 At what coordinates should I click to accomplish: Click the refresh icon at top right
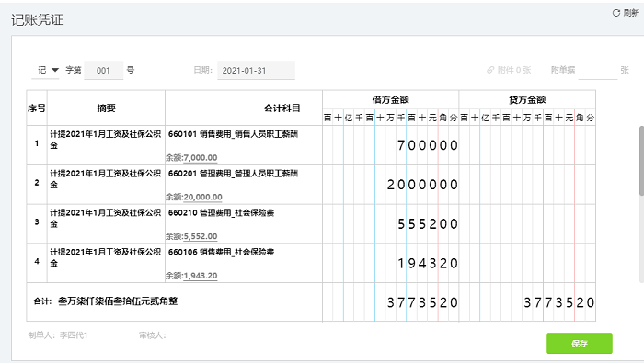[x=616, y=13]
